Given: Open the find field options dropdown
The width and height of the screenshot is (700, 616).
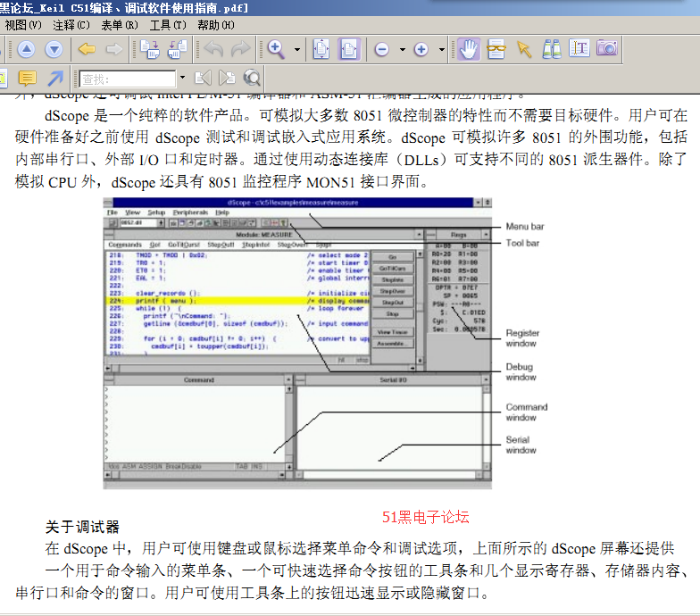Looking at the screenshot, I should [x=182, y=78].
